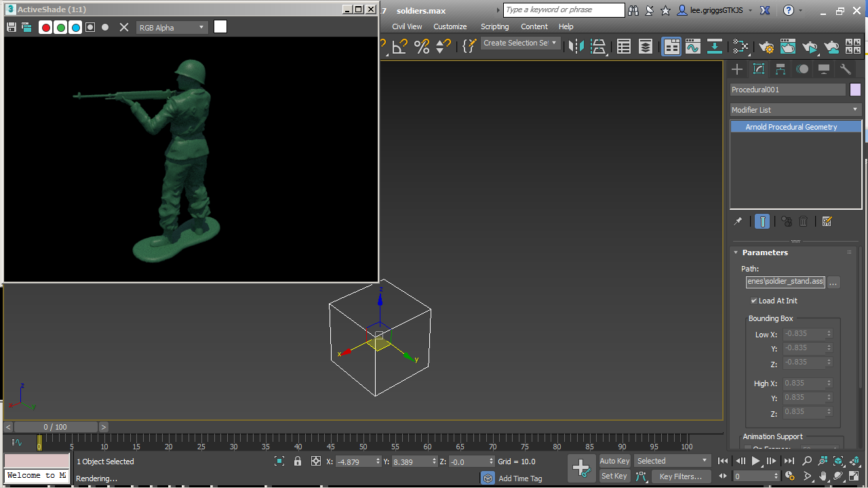Open Render Setup teapot icon
This screenshot has height=488, width=868.
pyautogui.click(x=766, y=46)
